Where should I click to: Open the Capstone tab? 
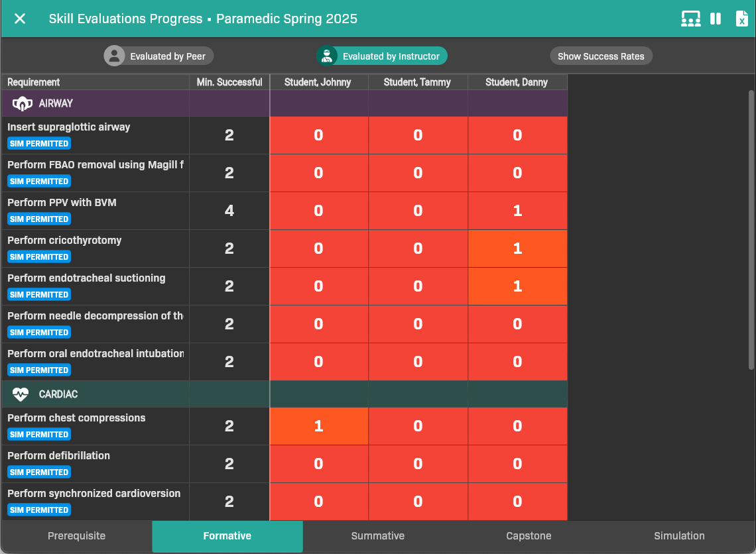pos(529,536)
